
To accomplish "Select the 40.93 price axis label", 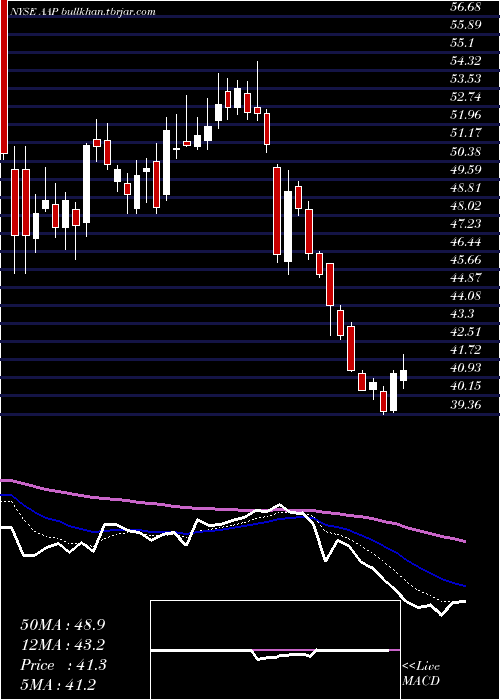I will tap(465, 368).
